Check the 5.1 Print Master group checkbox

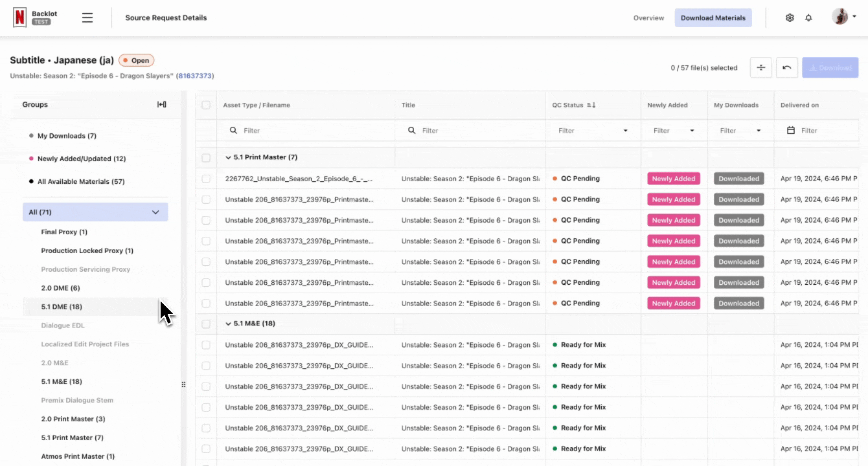click(x=206, y=157)
